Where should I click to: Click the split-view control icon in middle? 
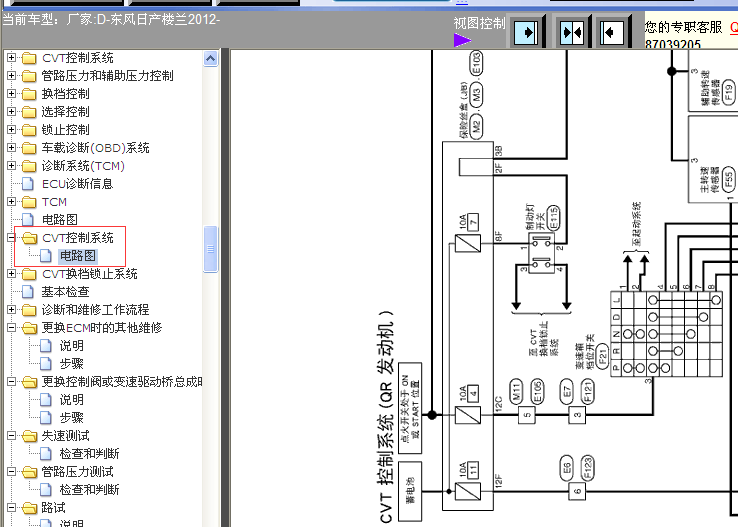coord(571,33)
